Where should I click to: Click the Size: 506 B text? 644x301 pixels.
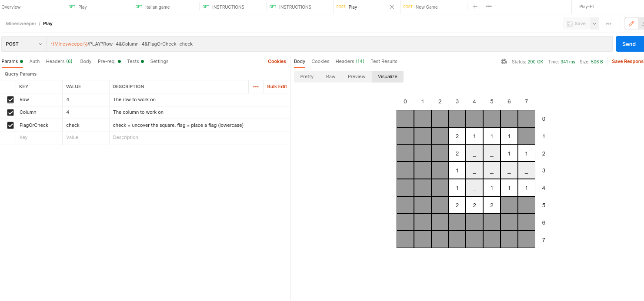pyautogui.click(x=591, y=62)
